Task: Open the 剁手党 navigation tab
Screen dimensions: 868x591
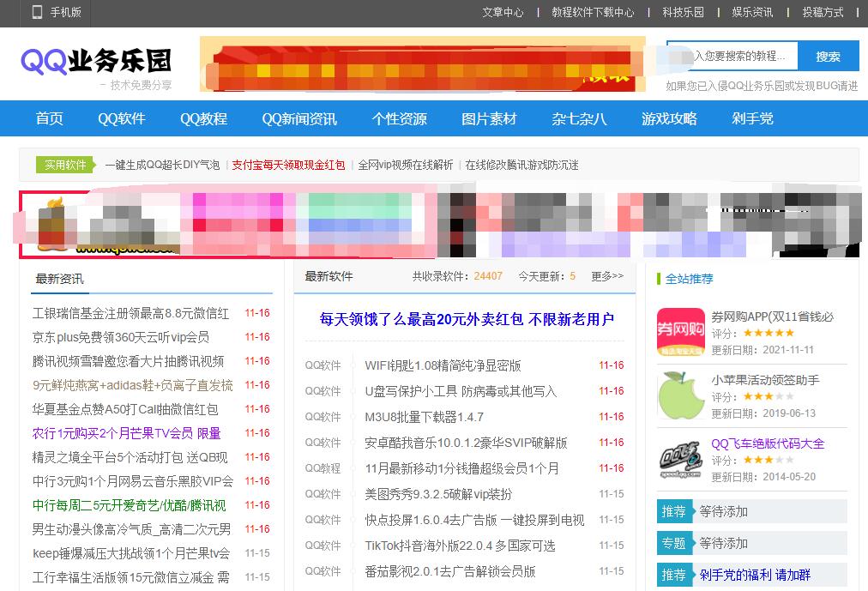Action: pyautogui.click(x=752, y=118)
